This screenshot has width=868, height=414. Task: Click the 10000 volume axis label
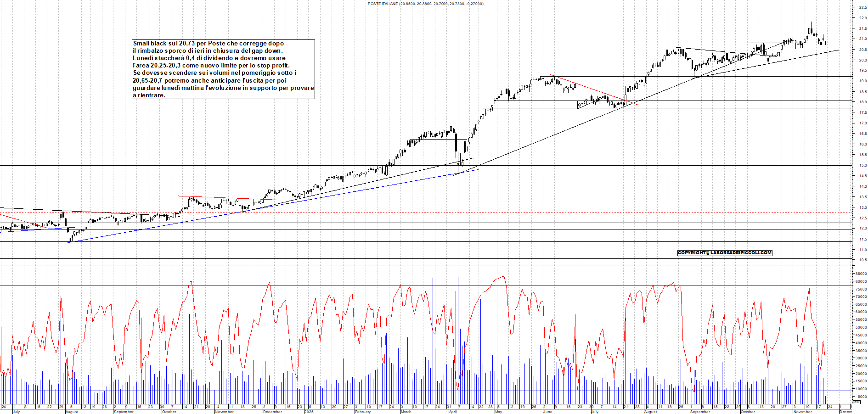[x=860, y=389]
